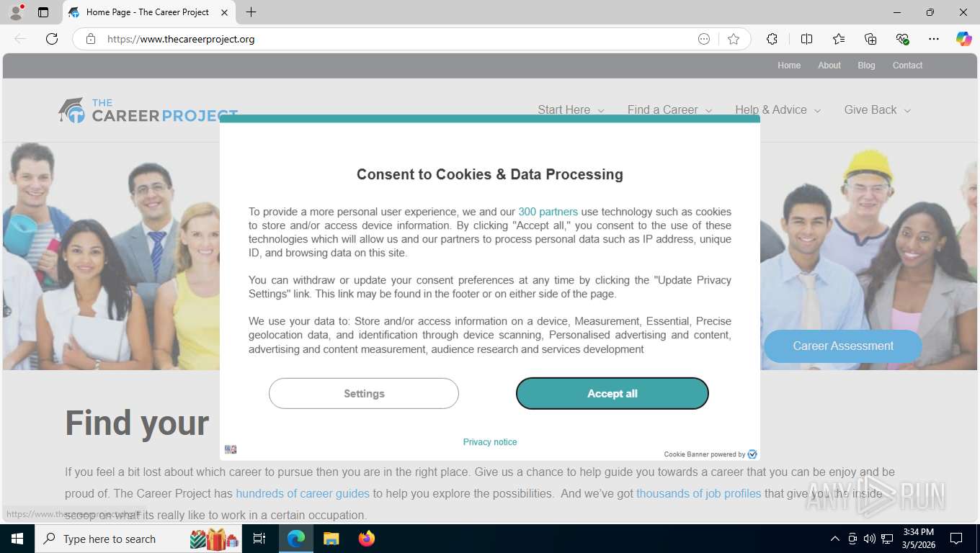Screen dimensions: 980x553
Task: Open Browser essentials heart icon
Action: [x=902, y=39]
